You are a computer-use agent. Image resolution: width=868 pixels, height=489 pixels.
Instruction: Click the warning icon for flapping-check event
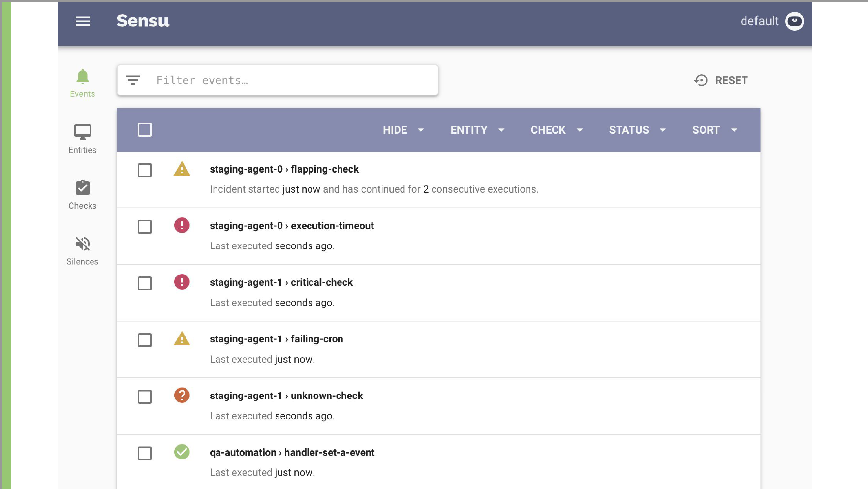pos(182,170)
